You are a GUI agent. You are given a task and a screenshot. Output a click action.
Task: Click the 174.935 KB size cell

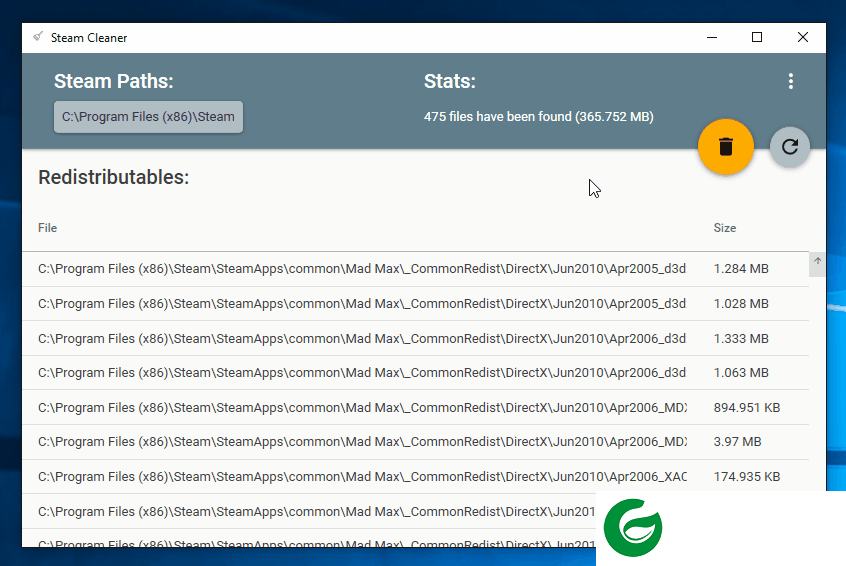point(747,476)
